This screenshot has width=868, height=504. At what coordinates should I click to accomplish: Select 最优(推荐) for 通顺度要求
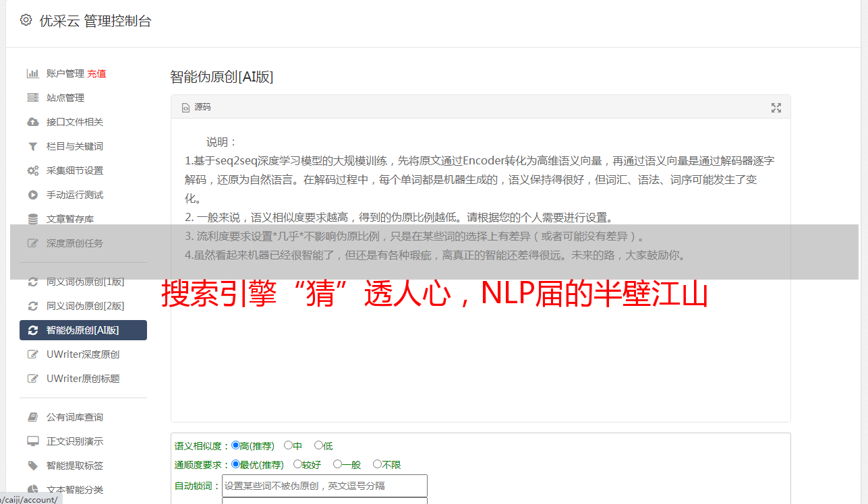click(235, 464)
